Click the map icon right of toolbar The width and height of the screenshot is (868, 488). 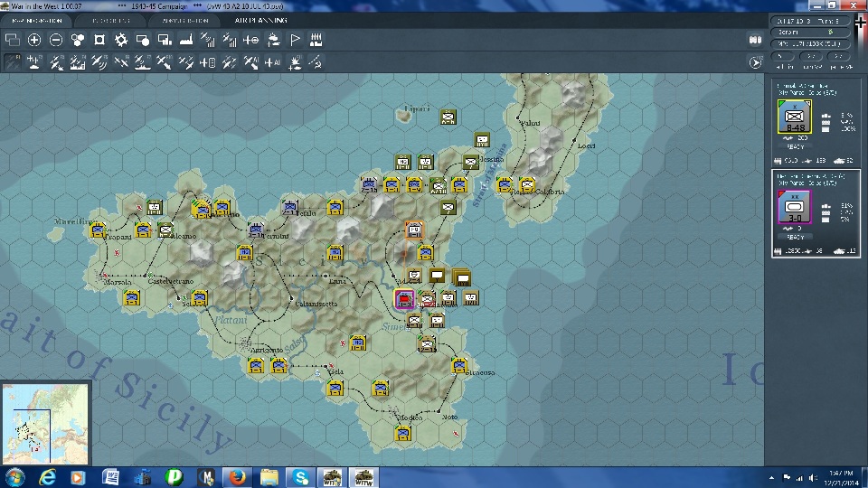tap(755, 40)
